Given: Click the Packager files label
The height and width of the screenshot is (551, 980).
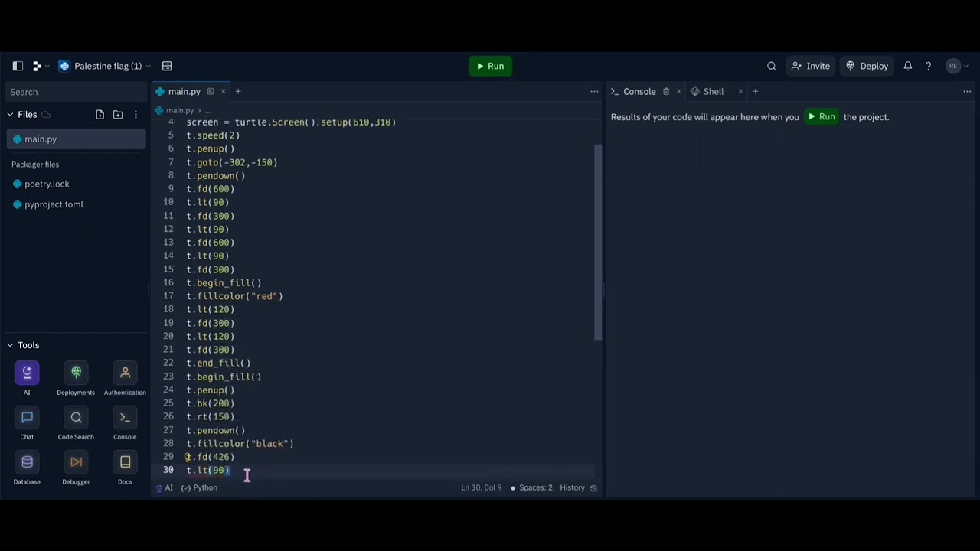Looking at the screenshot, I should pyautogui.click(x=35, y=165).
